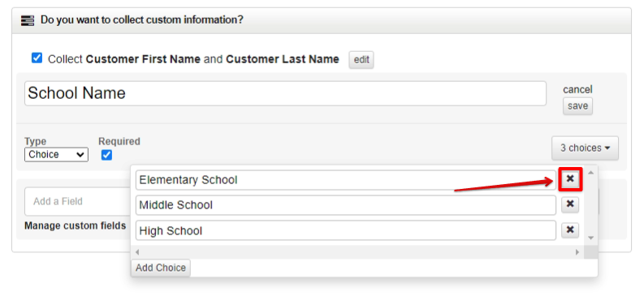Click the Add a Field input
The width and height of the screenshot is (644, 296).
click(x=78, y=201)
